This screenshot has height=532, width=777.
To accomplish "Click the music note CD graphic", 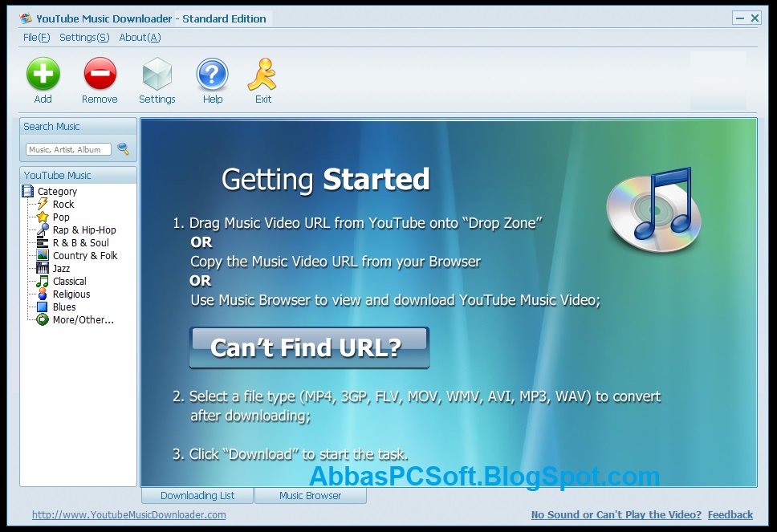I will [653, 210].
